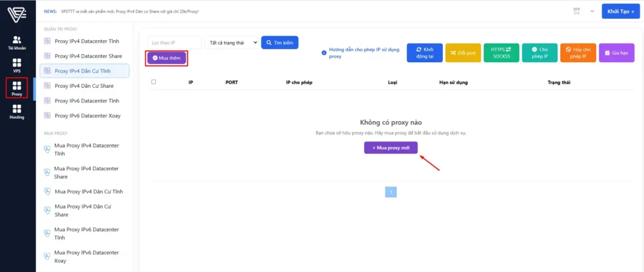
Task: Click the icon for Mua Proxy IPv4 Dân Cư Tĩnh
Action: coord(47,192)
